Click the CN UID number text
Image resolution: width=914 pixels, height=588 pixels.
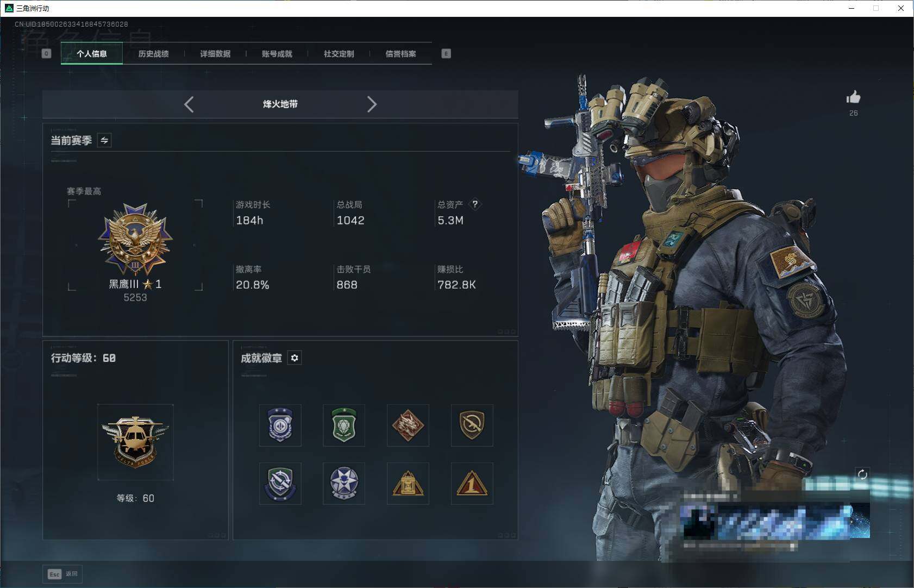click(x=71, y=24)
